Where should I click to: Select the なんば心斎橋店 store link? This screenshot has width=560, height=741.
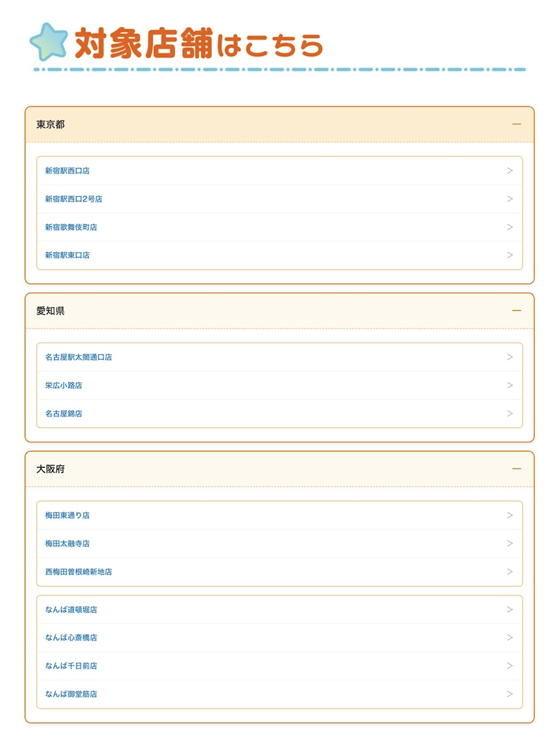[x=71, y=638]
